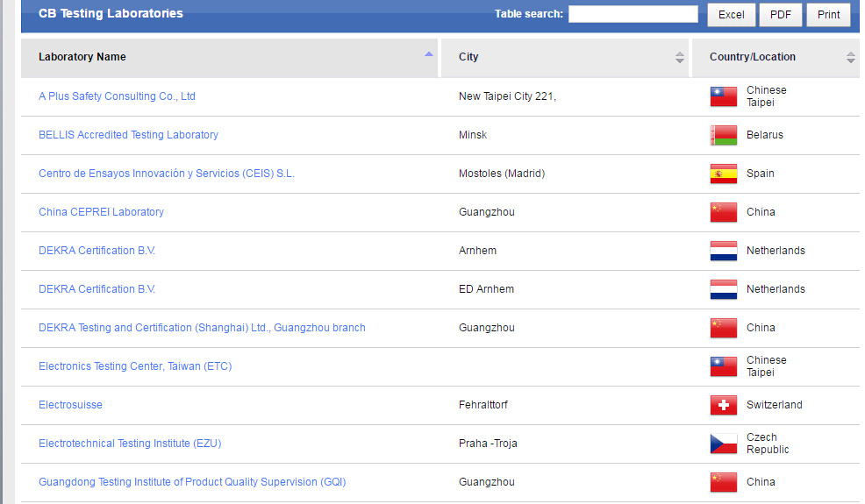Click the China flag beside China CEPREI Laboratory

click(x=723, y=212)
